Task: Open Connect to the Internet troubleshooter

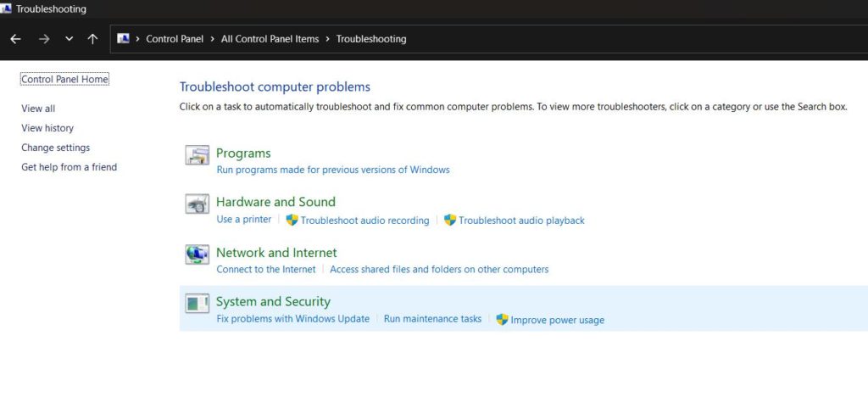Action: click(266, 270)
